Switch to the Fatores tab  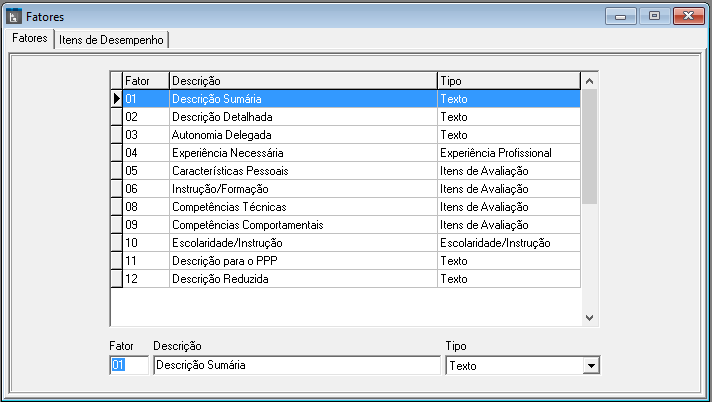tap(30, 38)
